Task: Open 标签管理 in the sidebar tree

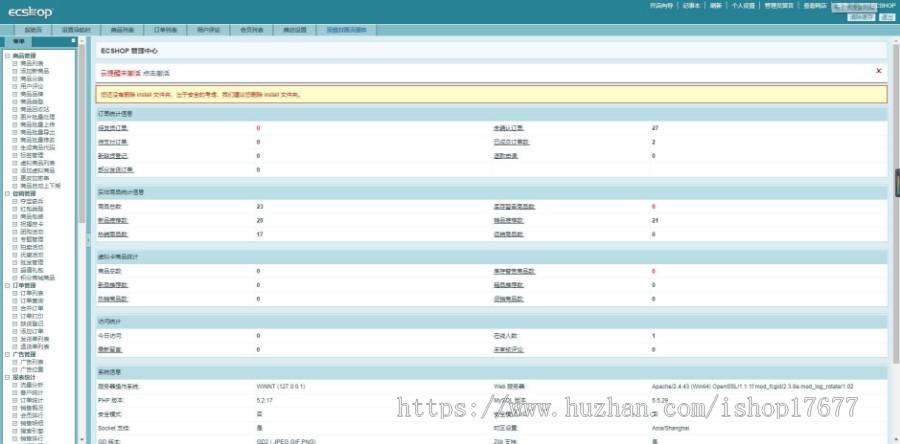Action: pyautogui.click(x=32, y=155)
